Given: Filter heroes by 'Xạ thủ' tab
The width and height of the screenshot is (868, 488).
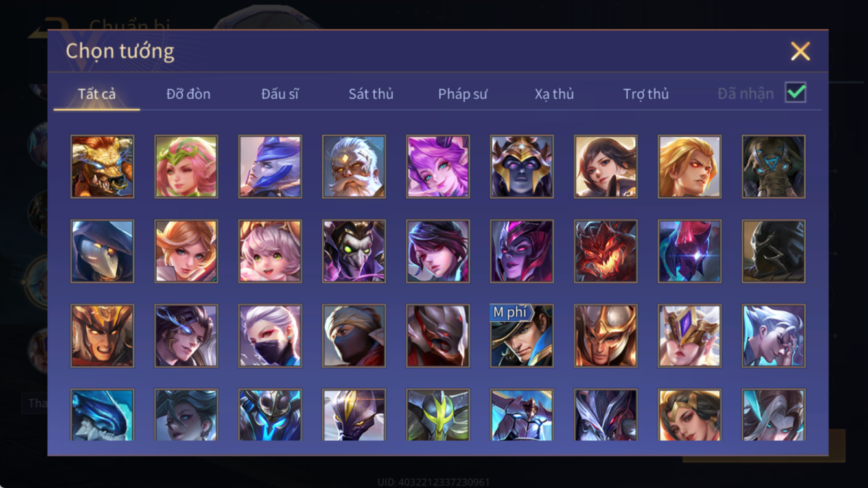Looking at the screenshot, I should (554, 94).
